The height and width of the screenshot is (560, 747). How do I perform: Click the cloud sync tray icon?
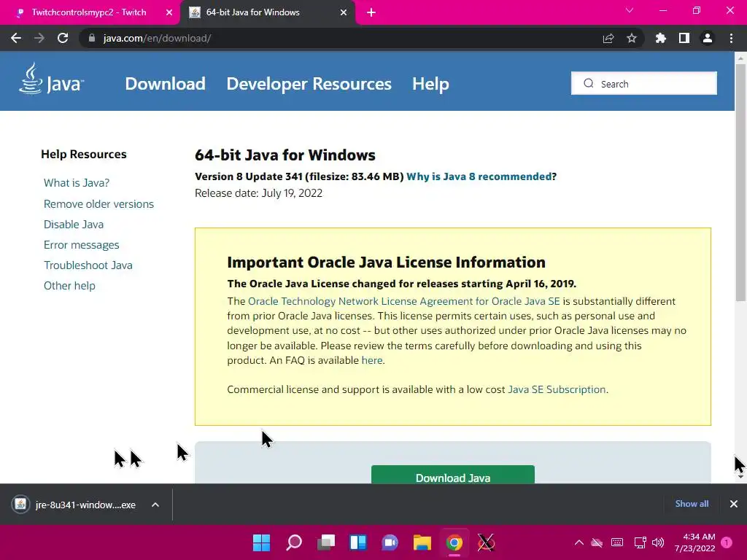[x=597, y=542]
